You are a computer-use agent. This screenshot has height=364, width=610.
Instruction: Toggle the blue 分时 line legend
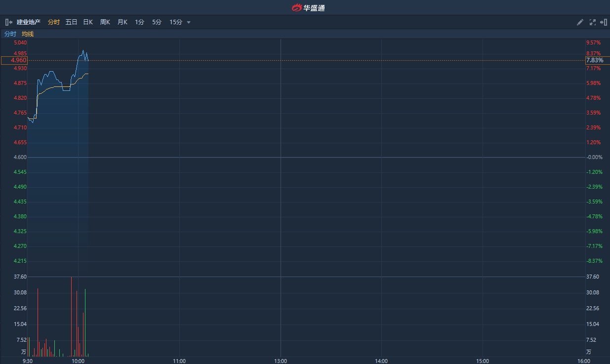coord(10,34)
